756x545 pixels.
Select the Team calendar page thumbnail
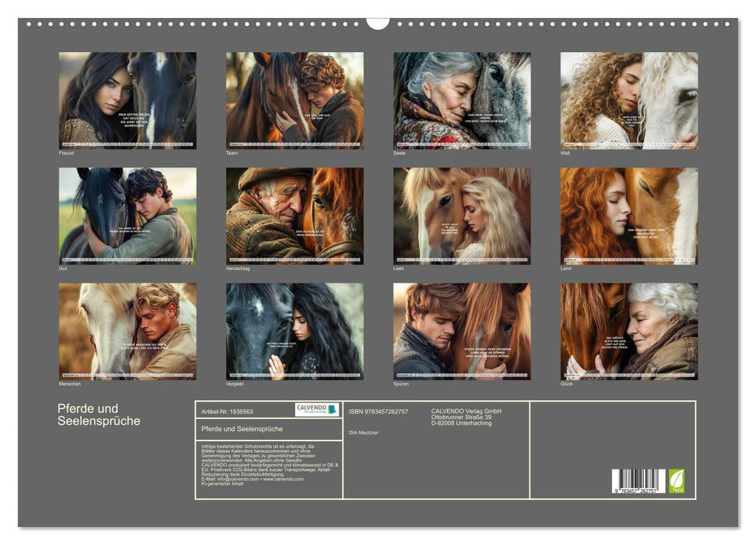click(294, 100)
